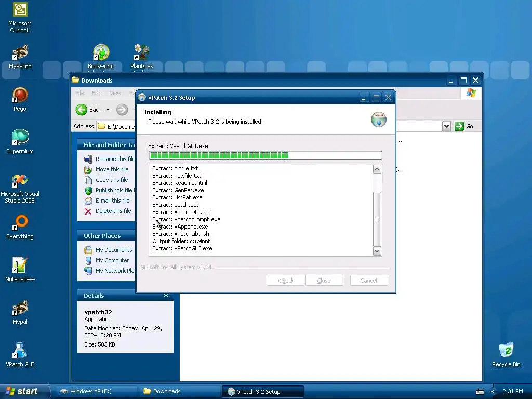The height and width of the screenshot is (399, 532).
Task: Open the Back button history dropdown arrow
Action: 108,110
